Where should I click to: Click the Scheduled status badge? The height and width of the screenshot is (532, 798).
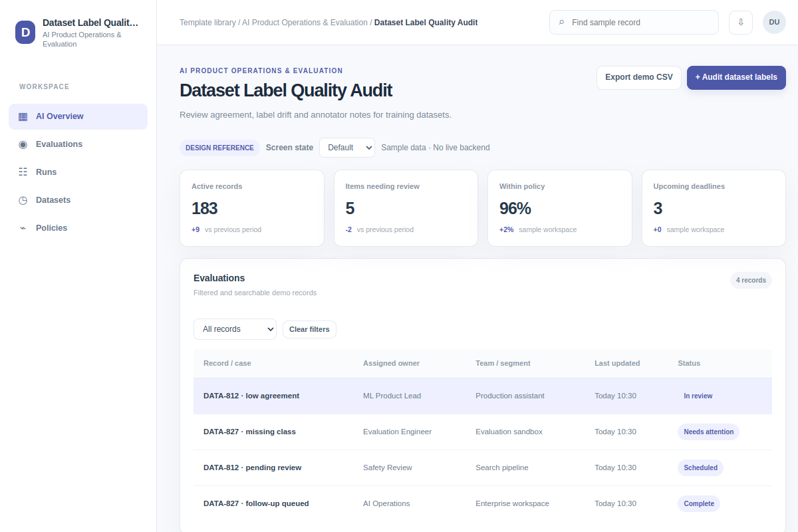pos(701,467)
